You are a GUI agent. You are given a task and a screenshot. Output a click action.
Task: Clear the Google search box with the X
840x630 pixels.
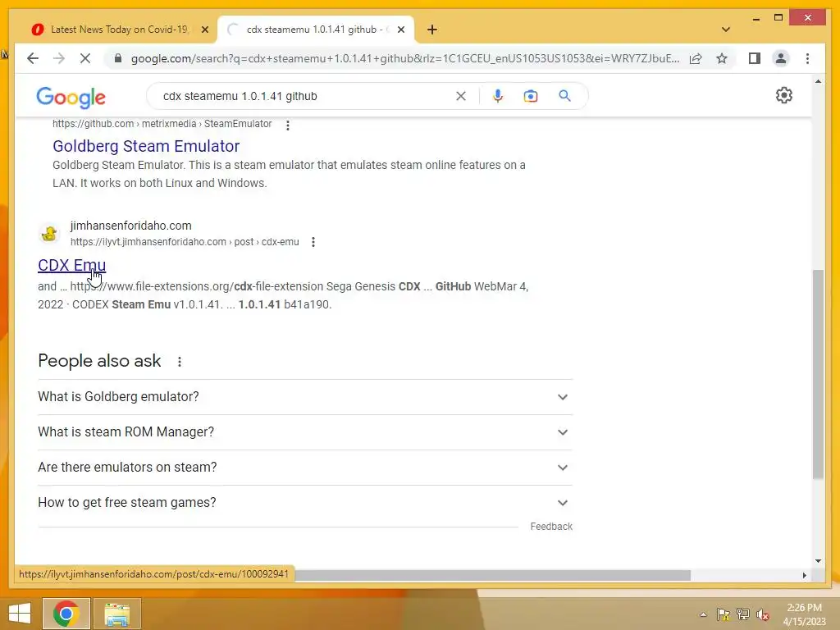pyautogui.click(x=461, y=96)
